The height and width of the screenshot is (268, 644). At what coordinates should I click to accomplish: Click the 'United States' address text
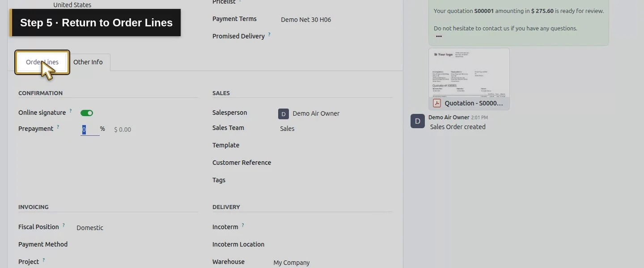tap(72, 5)
